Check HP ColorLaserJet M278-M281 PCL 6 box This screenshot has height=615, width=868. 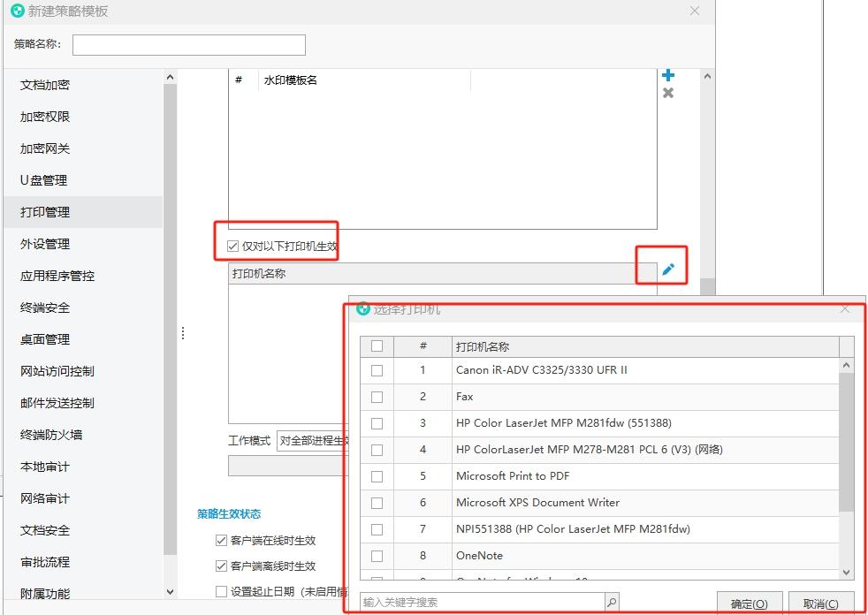[x=377, y=450]
